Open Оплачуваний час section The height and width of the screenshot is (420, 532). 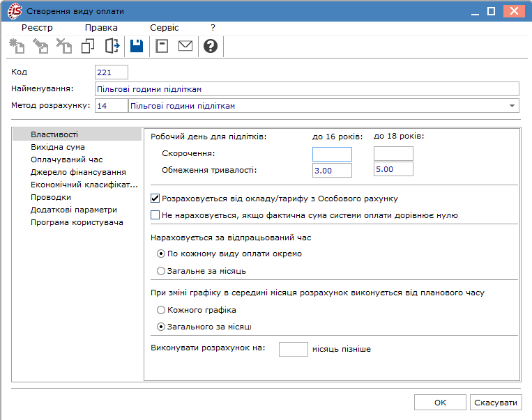pos(66,160)
